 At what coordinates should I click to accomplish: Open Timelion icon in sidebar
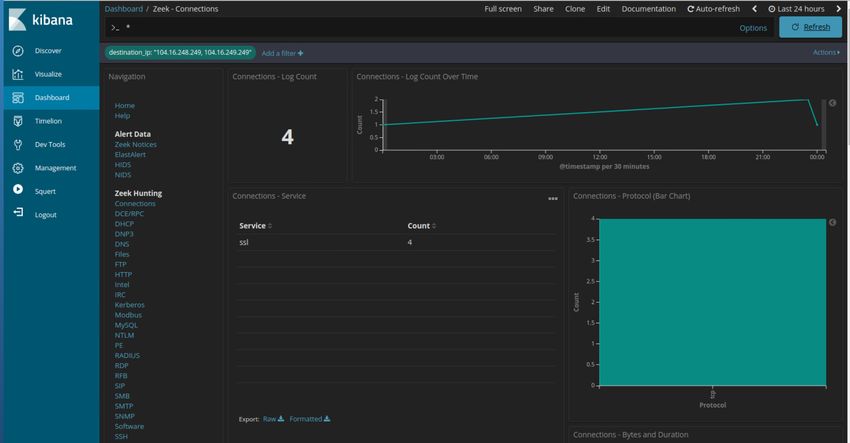[18, 121]
